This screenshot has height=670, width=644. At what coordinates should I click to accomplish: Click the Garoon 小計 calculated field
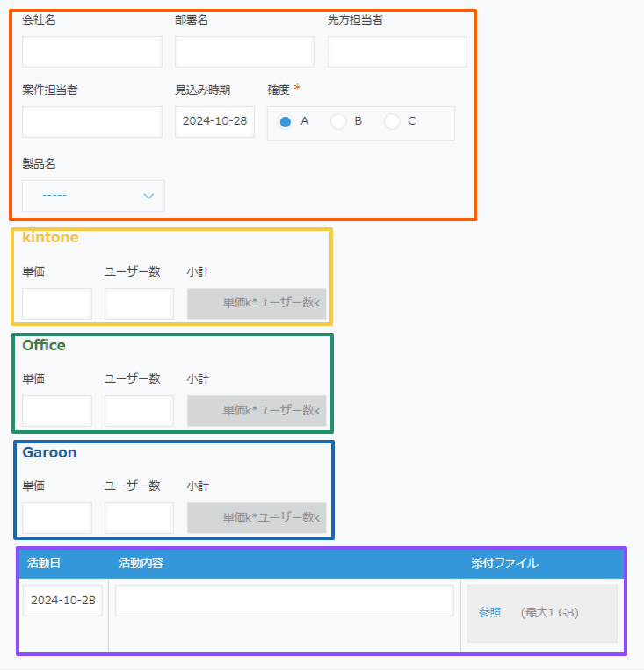(x=257, y=518)
